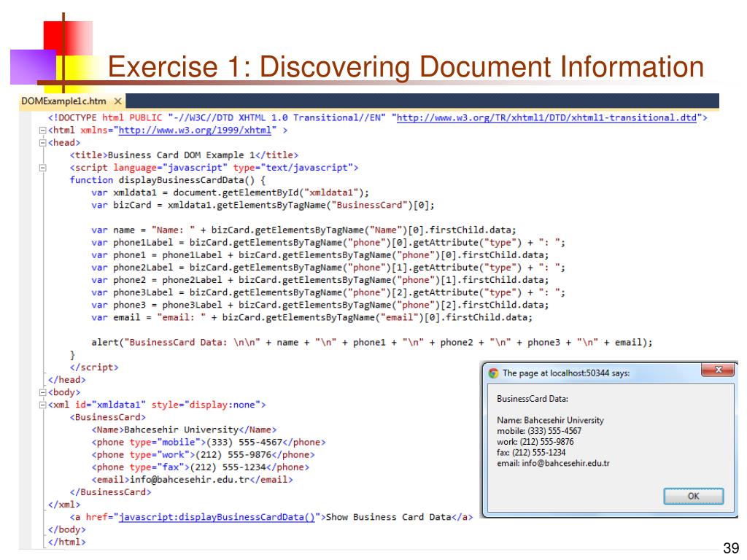Click the 'var name' declaration line
This screenshot has height=560, width=747.
pyautogui.click(x=304, y=230)
